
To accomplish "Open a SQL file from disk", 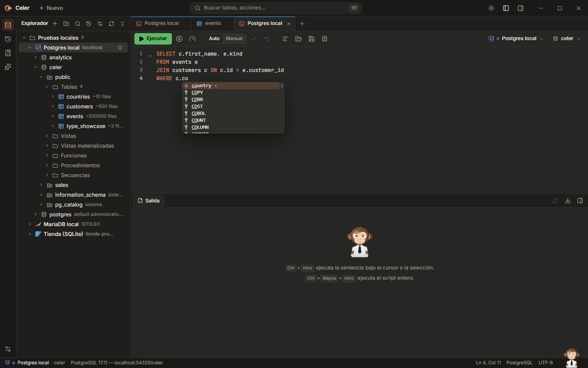I will 298,39.
